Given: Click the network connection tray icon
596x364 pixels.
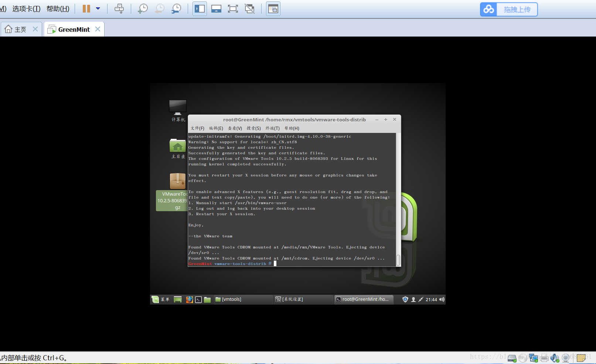Looking at the screenshot, I should coord(421,299).
